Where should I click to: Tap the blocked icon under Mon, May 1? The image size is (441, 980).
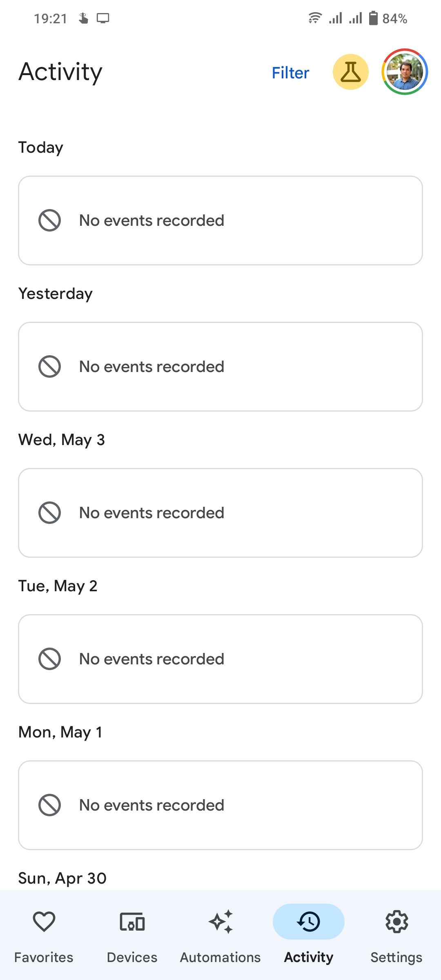coord(50,805)
